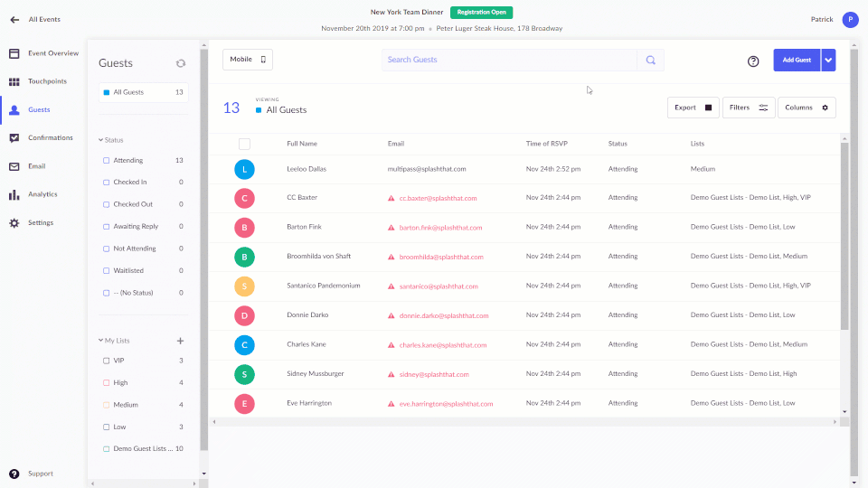Image resolution: width=868 pixels, height=488 pixels.
Task: Click Santanico Pandemonium's avatar circle
Action: tap(244, 286)
